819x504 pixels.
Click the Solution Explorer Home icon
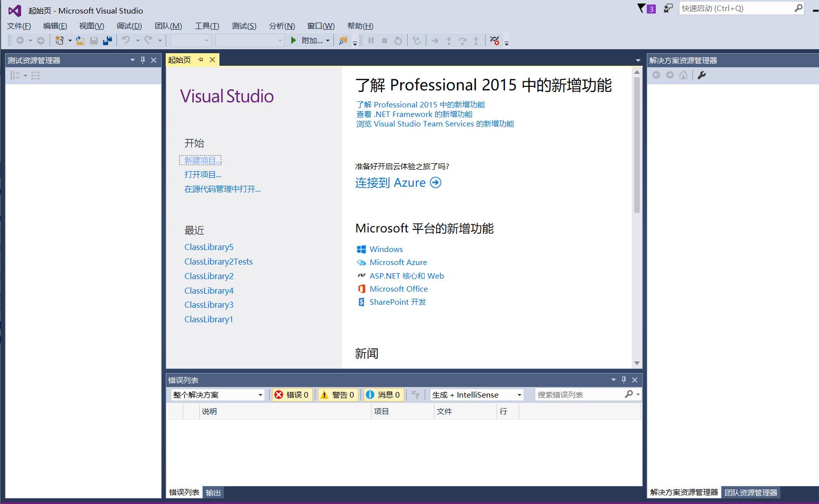[683, 75]
